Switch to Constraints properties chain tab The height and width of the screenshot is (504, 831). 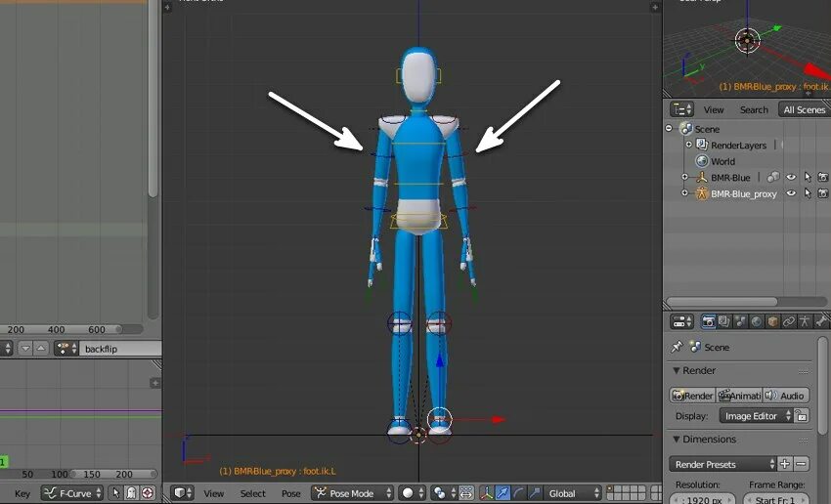(789, 321)
